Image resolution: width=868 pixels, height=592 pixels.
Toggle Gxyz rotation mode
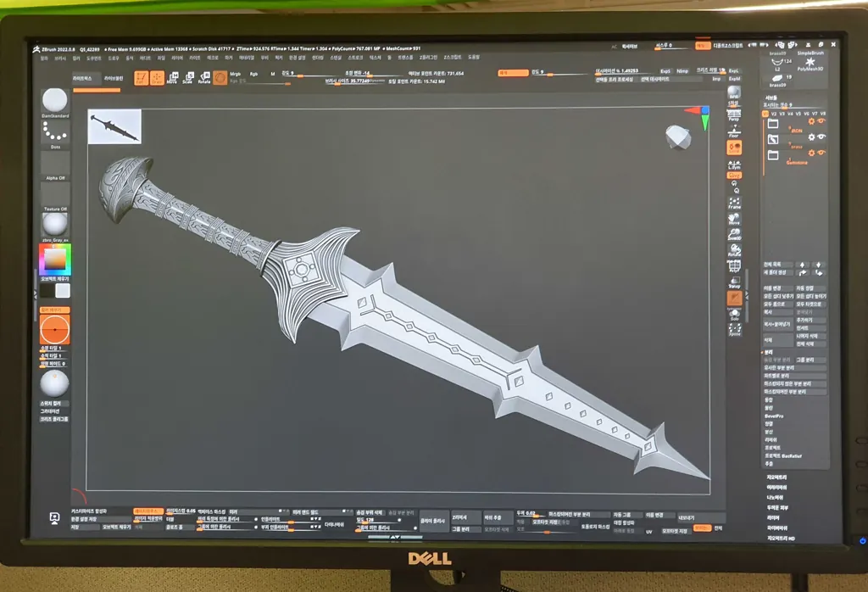(x=735, y=175)
